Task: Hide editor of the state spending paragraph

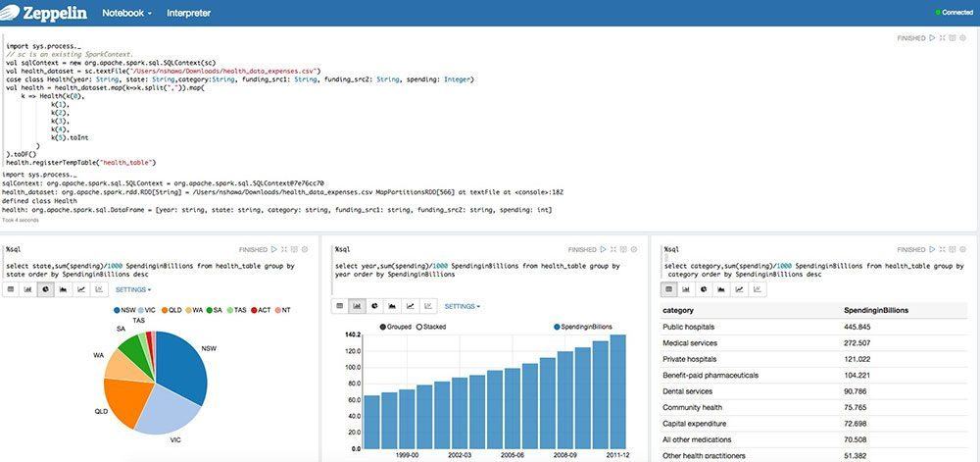Action: [284, 249]
